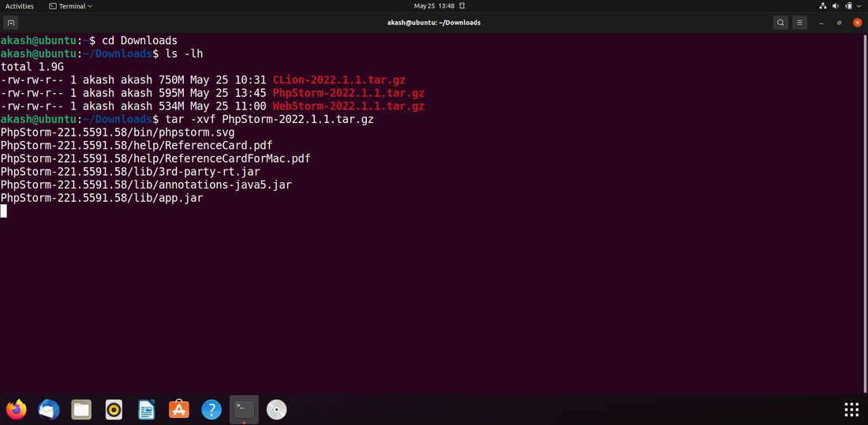Click the 'cd Downloads' command text
This screenshot has width=868, height=425.
pos(140,41)
